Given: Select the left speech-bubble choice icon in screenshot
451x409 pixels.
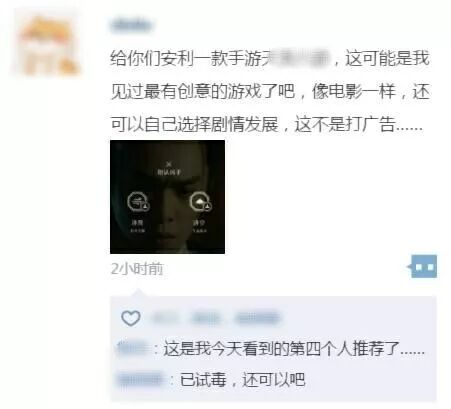Looking at the screenshot, I should (x=138, y=202).
